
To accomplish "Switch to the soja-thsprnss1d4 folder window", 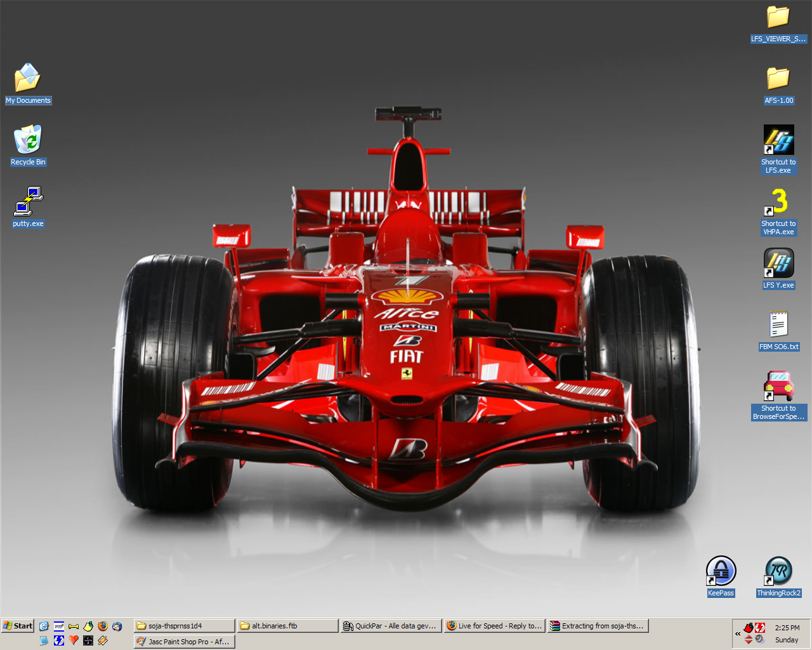I will (x=185, y=626).
